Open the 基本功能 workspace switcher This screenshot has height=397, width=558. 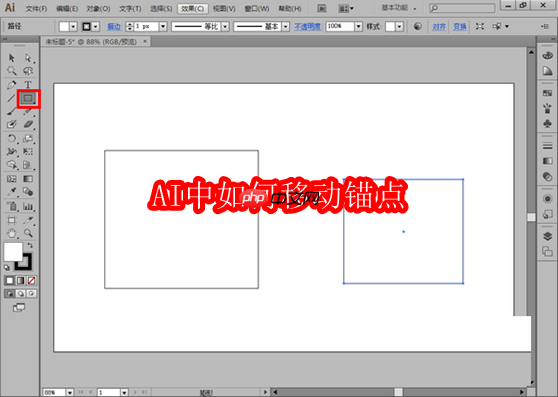pos(399,8)
